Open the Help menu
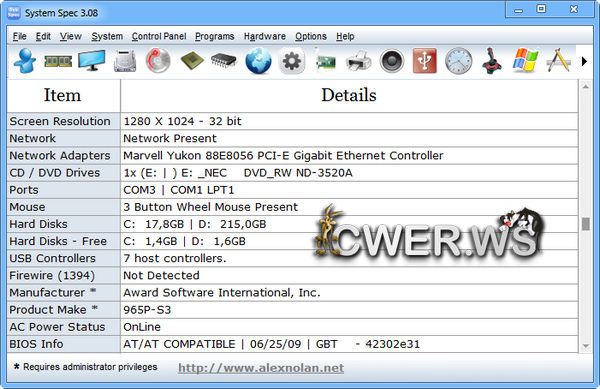The image size is (600, 389). coord(345,36)
